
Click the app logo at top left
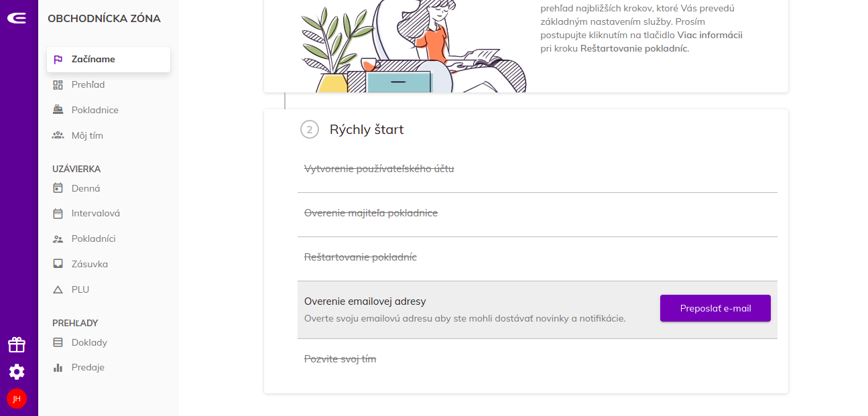pyautogui.click(x=17, y=18)
